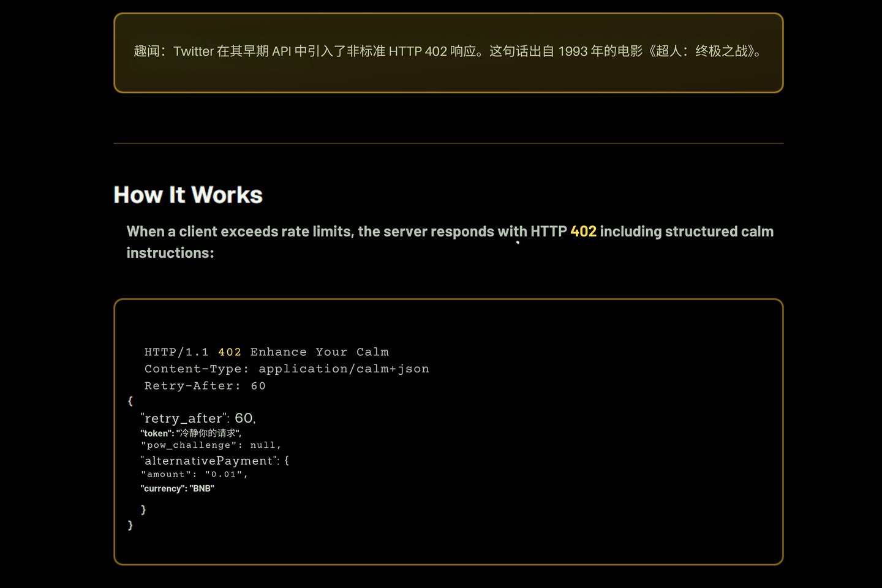Click the 'When a client exceeds rate limits' sentence

(450, 242)
